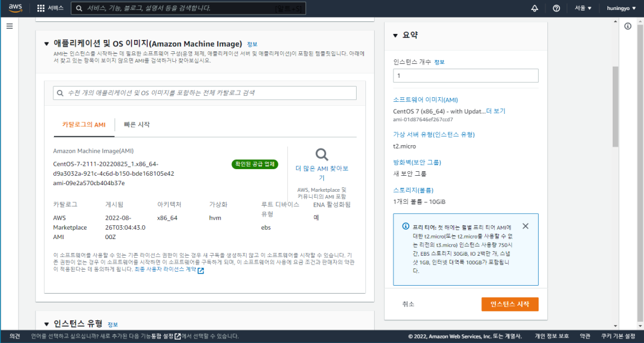Viewport: 644px width, 343px height.
Task: Click the summary panel vertical scrollbar
Action: point(615,107)
